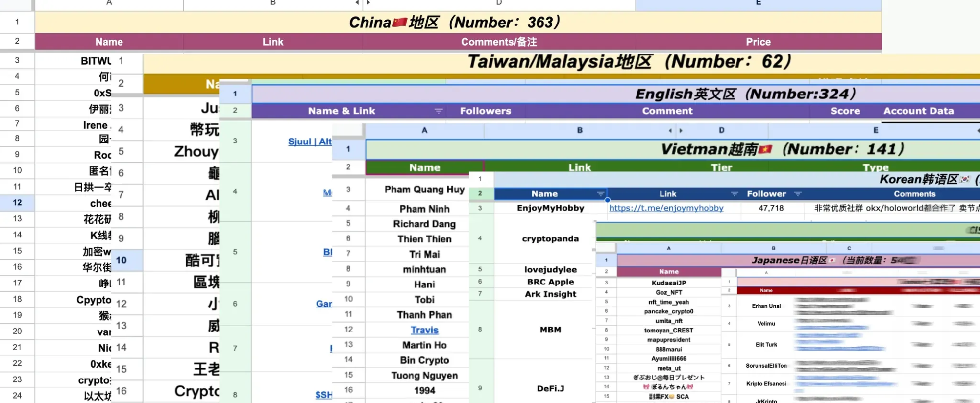Select the Japanese日语区 title cell
Image resolution: width=980 pixels, height=403 pixels.
click(x=799, y=261)
